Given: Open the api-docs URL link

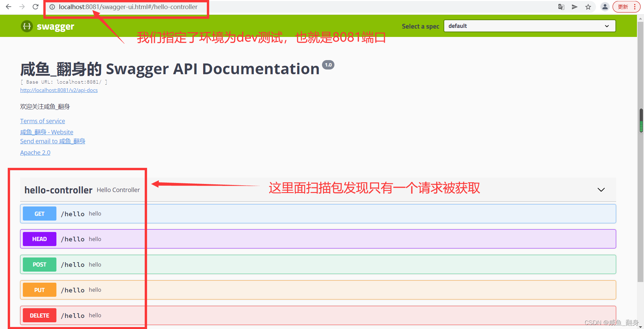Looking at the screenshot, I should [x=59, y=90].
